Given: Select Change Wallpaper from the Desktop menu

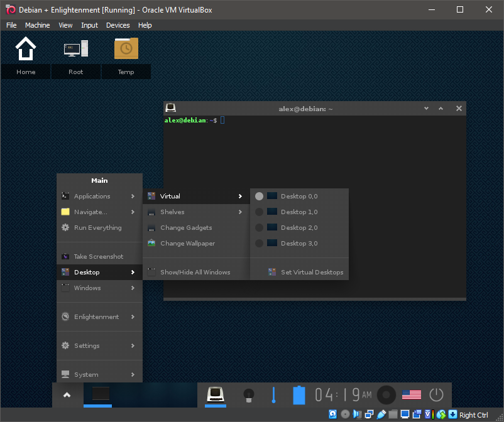Looking at the screenshot, I should point(187,244).
